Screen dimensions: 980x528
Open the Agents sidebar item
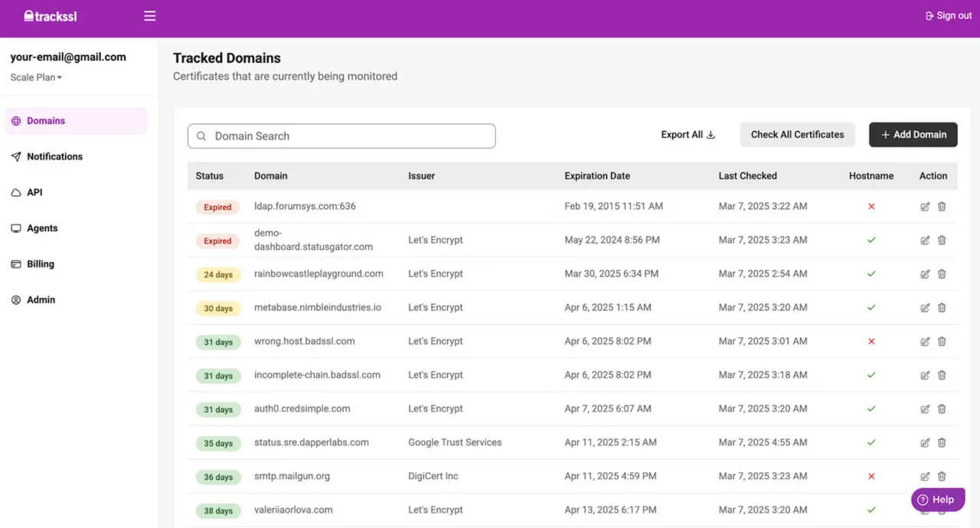42,228
